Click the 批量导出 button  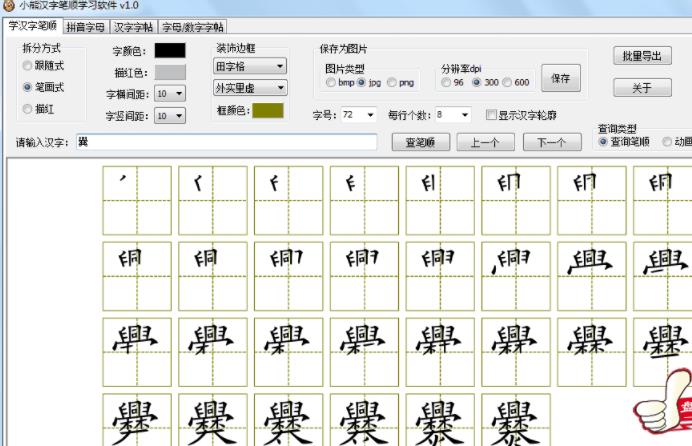point(642,56)
